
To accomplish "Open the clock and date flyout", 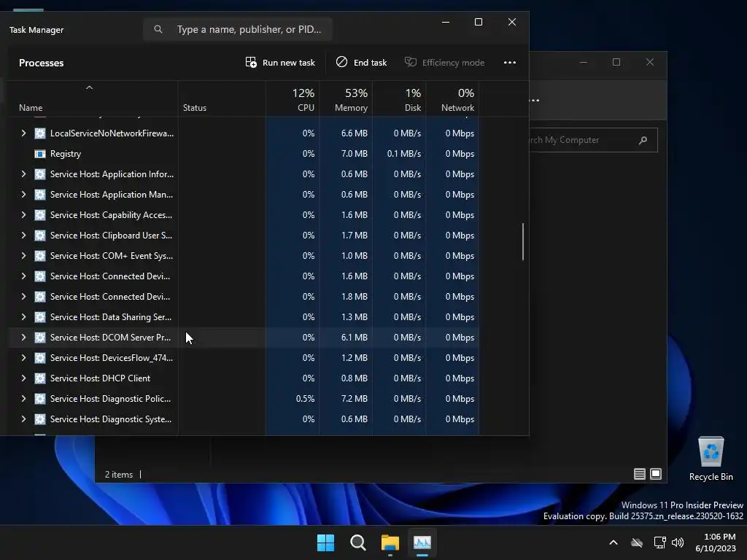I will click(716, 542).
